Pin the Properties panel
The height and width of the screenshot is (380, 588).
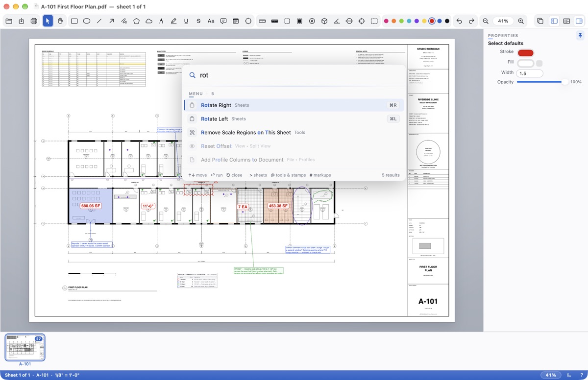pos(580,36)
